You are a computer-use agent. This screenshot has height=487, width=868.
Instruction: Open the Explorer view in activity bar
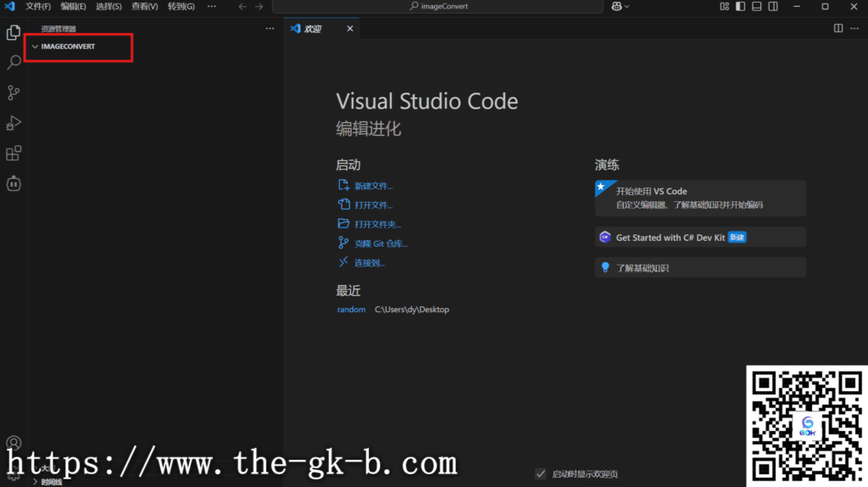(x=14, y=33)
